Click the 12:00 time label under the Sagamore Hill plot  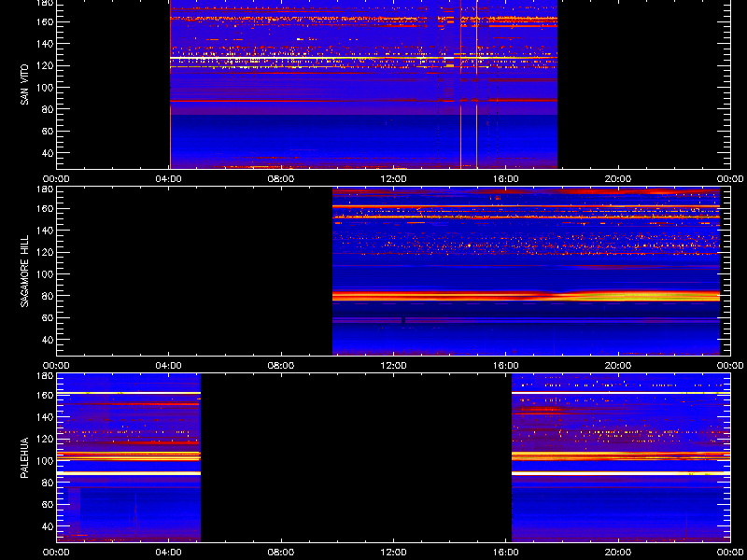(x=393, y=366)
